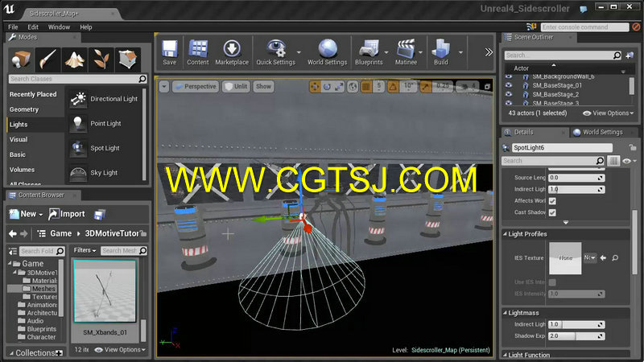Toggle Use IES Intensity checkbox
Image resolution: width=644 pixels, height=362 pixels.
point(552,282)
